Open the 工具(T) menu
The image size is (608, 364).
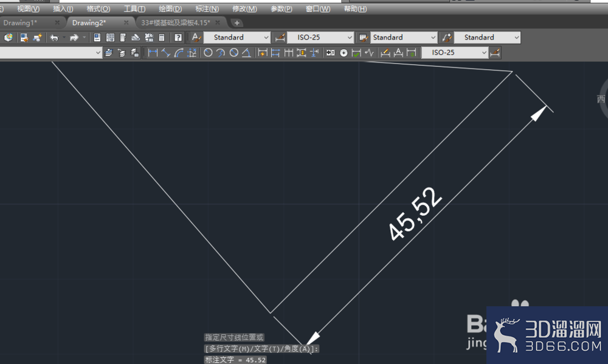[134, 9]
